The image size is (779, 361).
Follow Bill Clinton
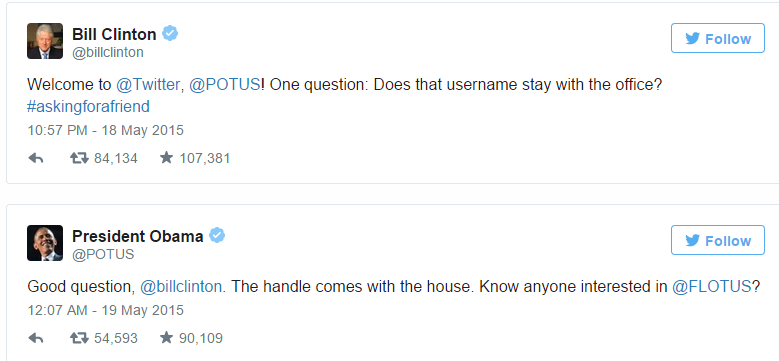pos(717,38)
